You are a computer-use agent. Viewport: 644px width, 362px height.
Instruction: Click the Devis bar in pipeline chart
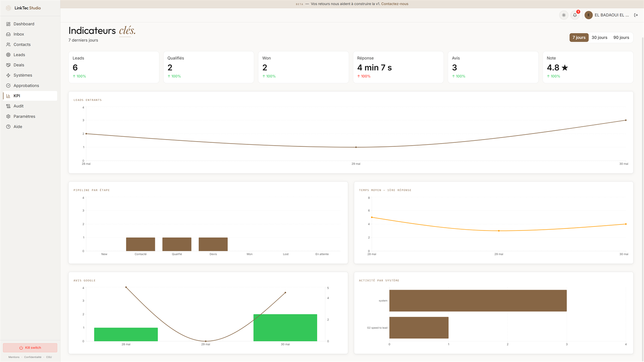click(213, 244)
